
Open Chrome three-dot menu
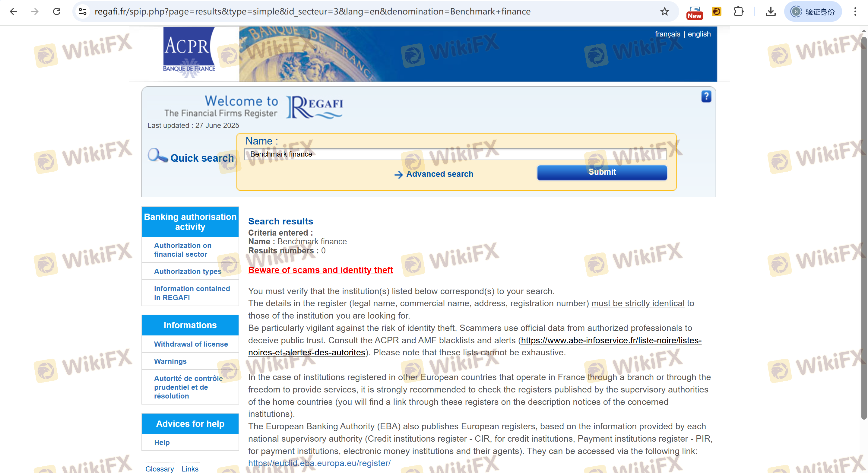(x=855, y=11)
